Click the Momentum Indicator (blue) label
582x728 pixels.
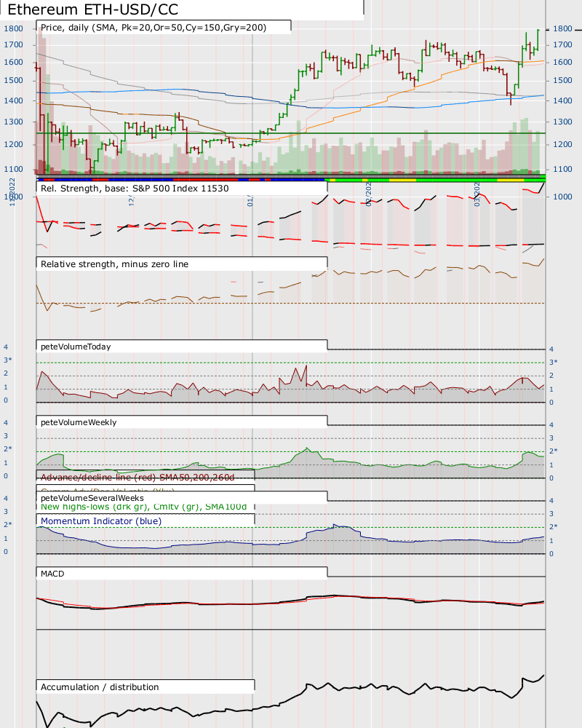click(x=101, y=521)
